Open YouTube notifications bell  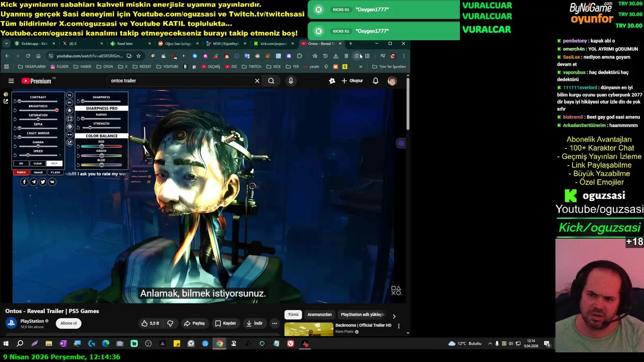pyautogui.click(x=375, y=80)
